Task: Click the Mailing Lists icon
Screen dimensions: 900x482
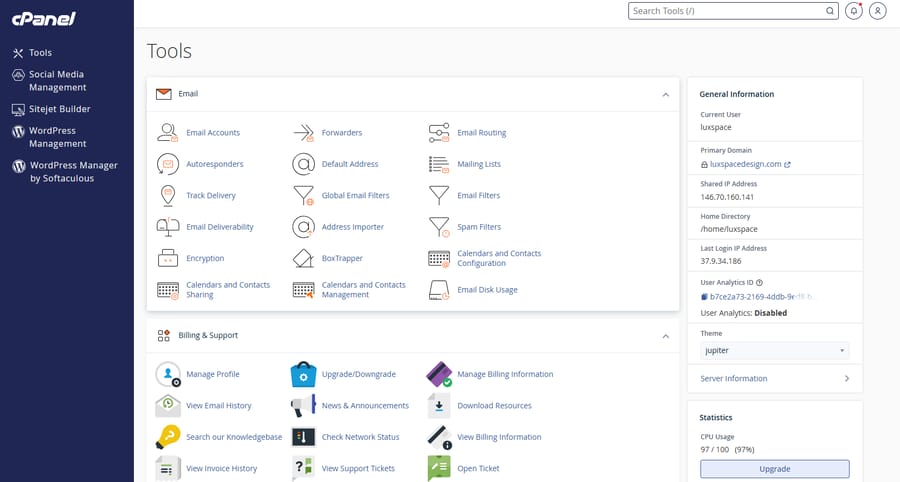Action: 439,164
